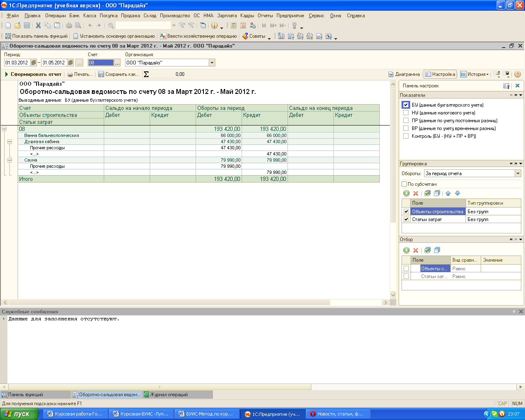Open the calendar icon in the top toolbar
Screen dimensions: 525x420
tap(243, 25)
